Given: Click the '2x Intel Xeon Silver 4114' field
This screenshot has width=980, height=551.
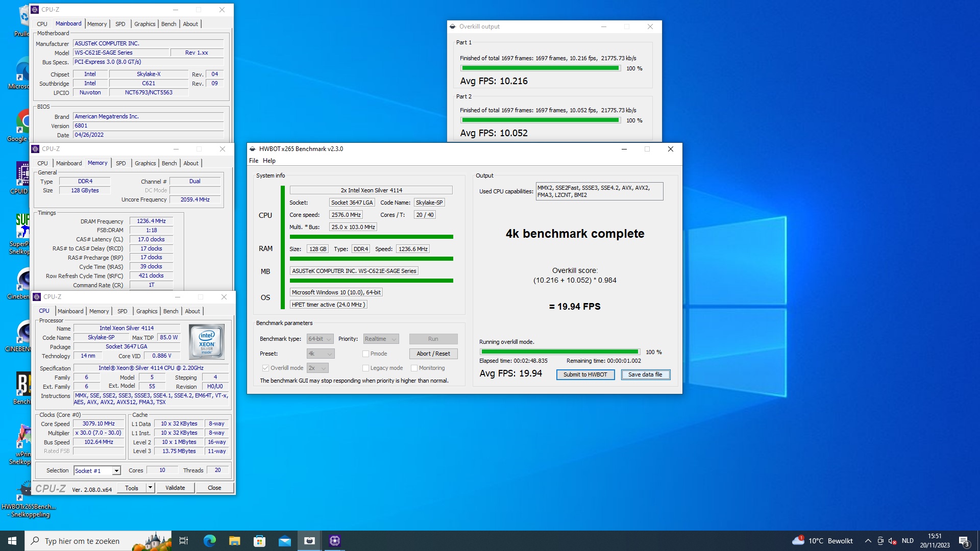Looking at the screenshot, I should (x=371, y=190).
